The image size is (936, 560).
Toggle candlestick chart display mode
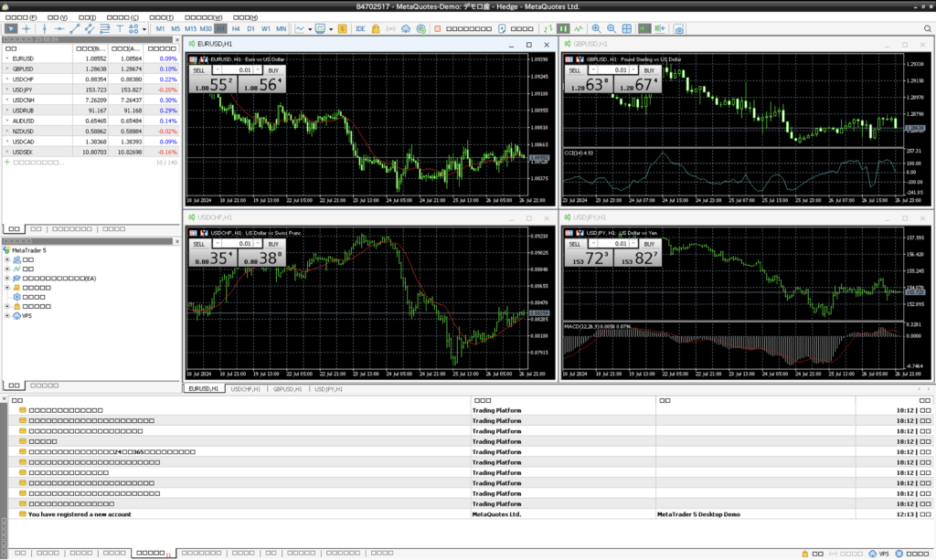point(561,28)
